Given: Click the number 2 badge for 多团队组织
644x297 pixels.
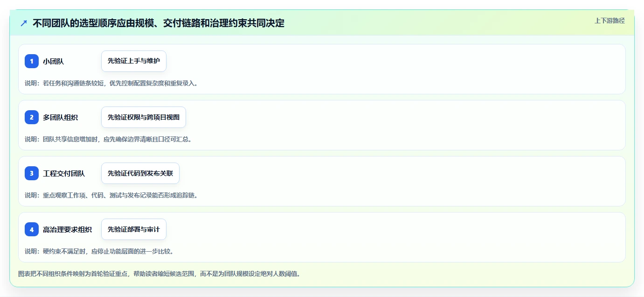Looking at the screenshot, I should click(x=32, y=117).
